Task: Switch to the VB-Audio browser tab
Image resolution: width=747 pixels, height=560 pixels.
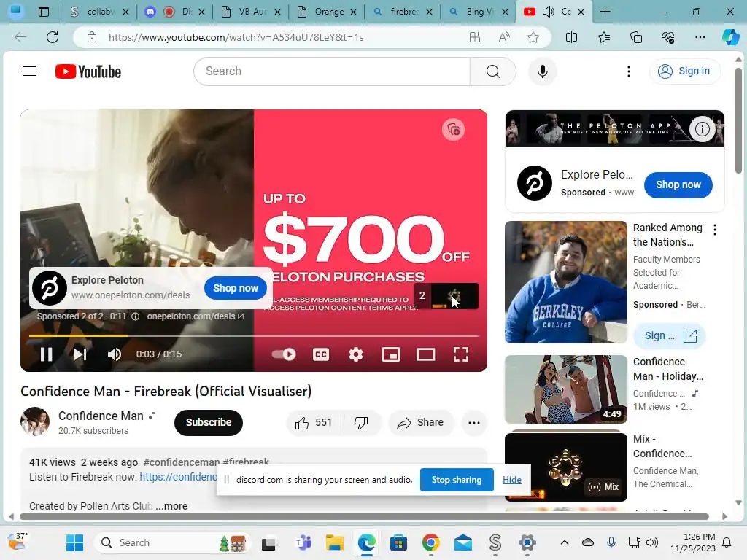Action: [x=251, y=12]
